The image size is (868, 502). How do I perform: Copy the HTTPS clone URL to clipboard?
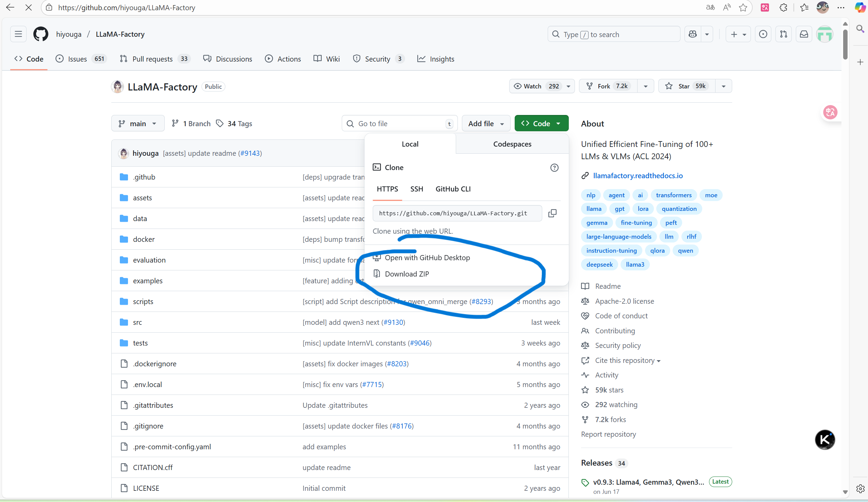click(552, 213)
